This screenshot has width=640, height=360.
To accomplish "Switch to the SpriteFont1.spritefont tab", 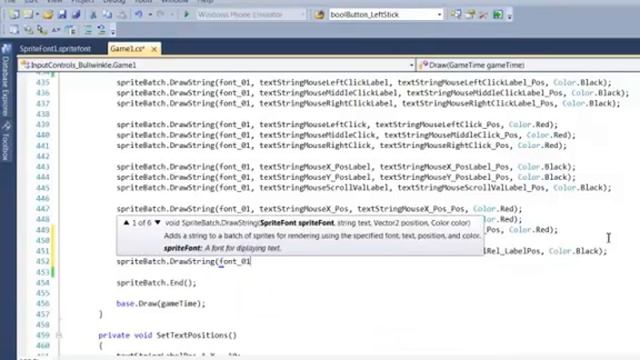I will click(55, 49).
